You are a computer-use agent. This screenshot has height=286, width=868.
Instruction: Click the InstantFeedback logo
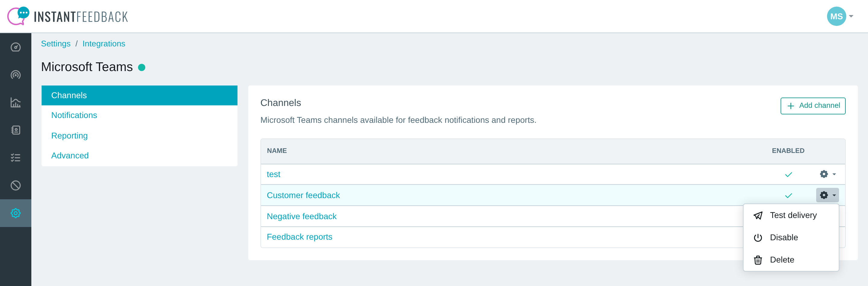68,16
